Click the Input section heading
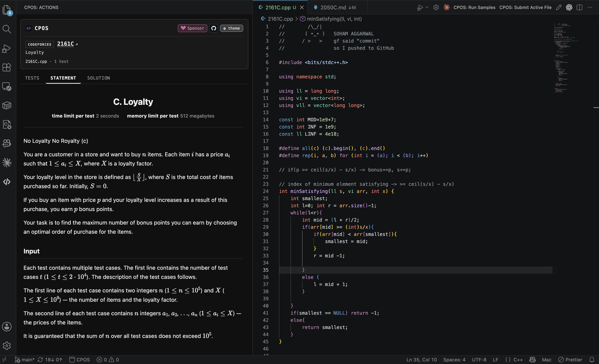This screenshot has height=364, width=599. [x=31, y=251]
